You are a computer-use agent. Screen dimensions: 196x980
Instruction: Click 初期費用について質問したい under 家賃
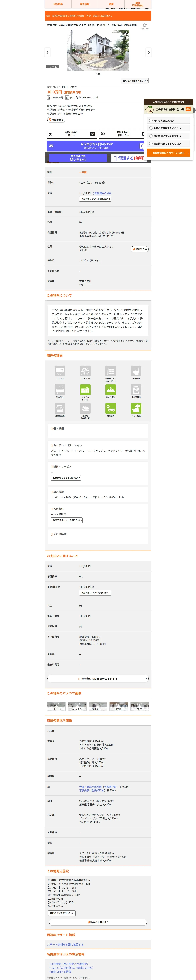[95, 199]
